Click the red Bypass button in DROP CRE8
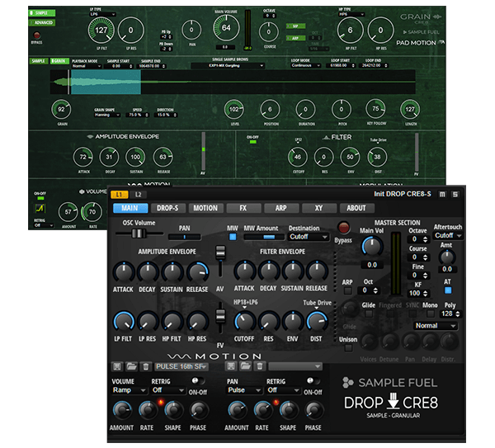The width and height of the screenshot is (495, 448). [x=343, y=228]
